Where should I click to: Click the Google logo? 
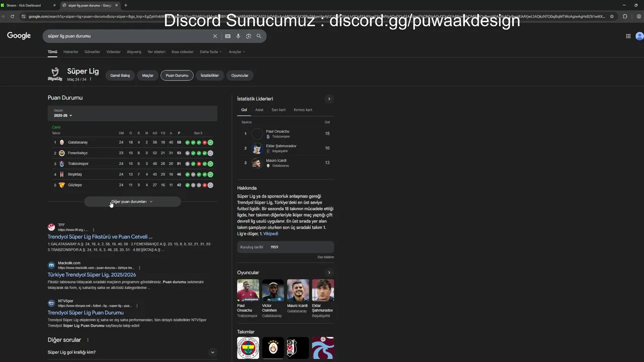(x=19, y=36)
